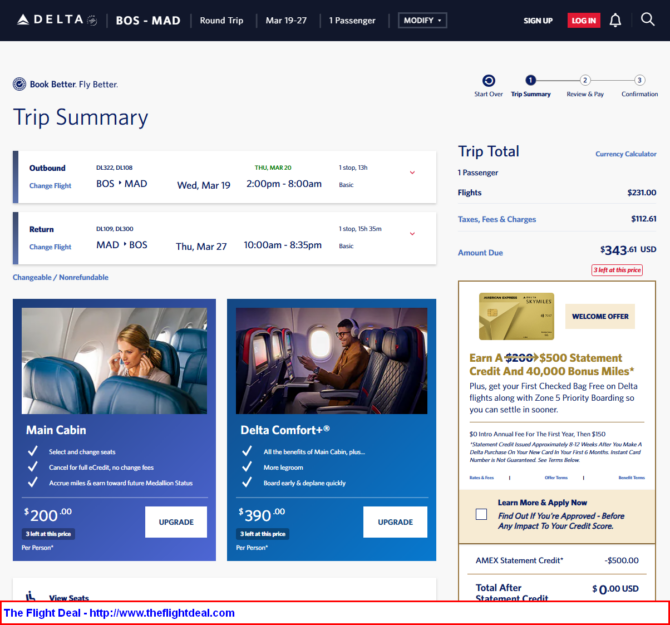Click UPGRADE for Main Cabin

click(x=176, y=522)
